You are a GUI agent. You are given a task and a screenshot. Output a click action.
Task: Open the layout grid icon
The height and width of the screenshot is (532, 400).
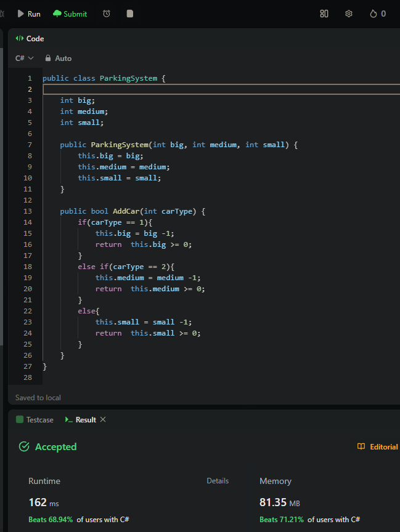(x=324, y=14)
